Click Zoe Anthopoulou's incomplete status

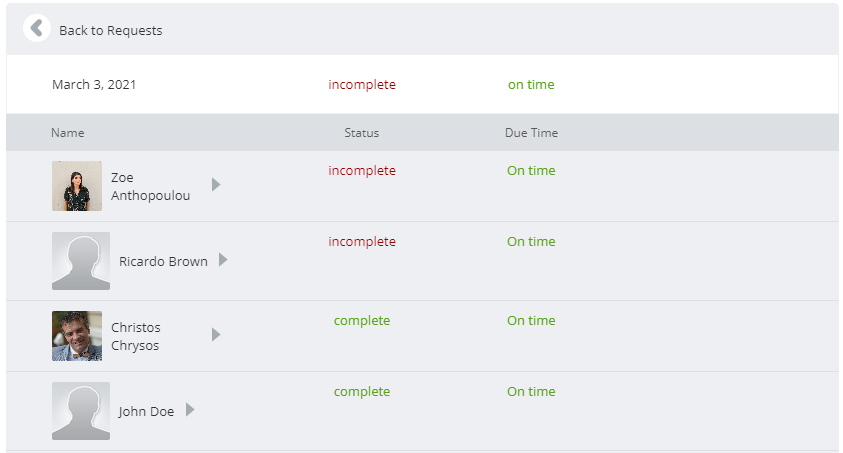(362, 170)
